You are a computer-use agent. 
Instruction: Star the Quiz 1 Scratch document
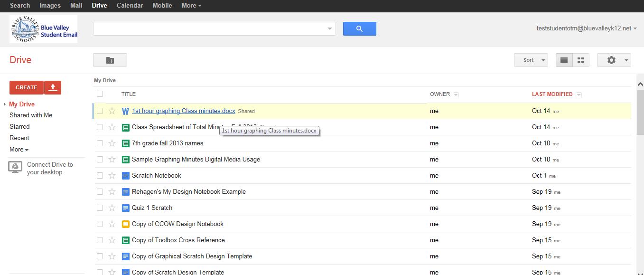[x=112, y=208]
